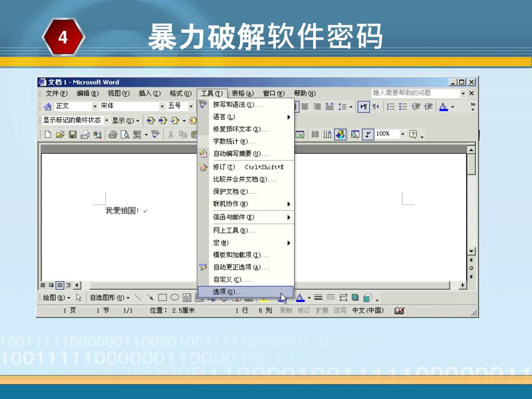
Task: Click the decrease indent icon
Action: (x=416, y=107)
